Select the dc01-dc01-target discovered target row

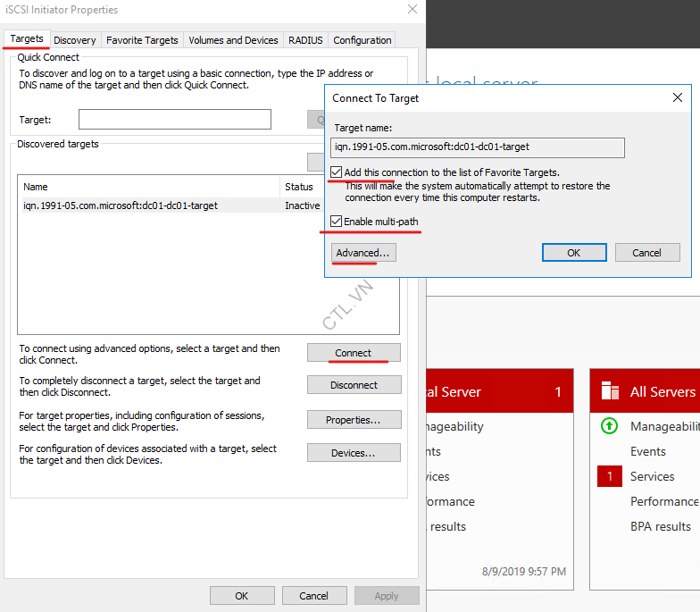pos(121,205)
